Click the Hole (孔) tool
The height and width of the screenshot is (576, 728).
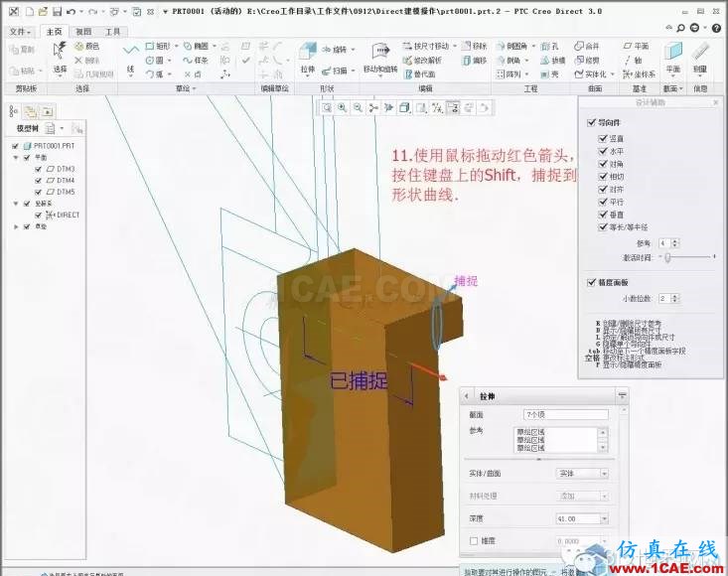(549, 46)
